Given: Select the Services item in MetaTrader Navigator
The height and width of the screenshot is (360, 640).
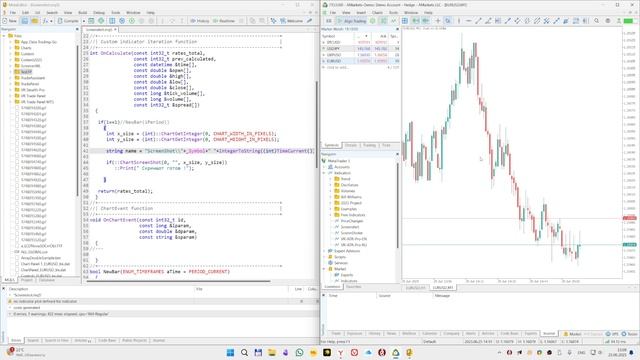Looking at the screenshot, I should click(338, 263).
